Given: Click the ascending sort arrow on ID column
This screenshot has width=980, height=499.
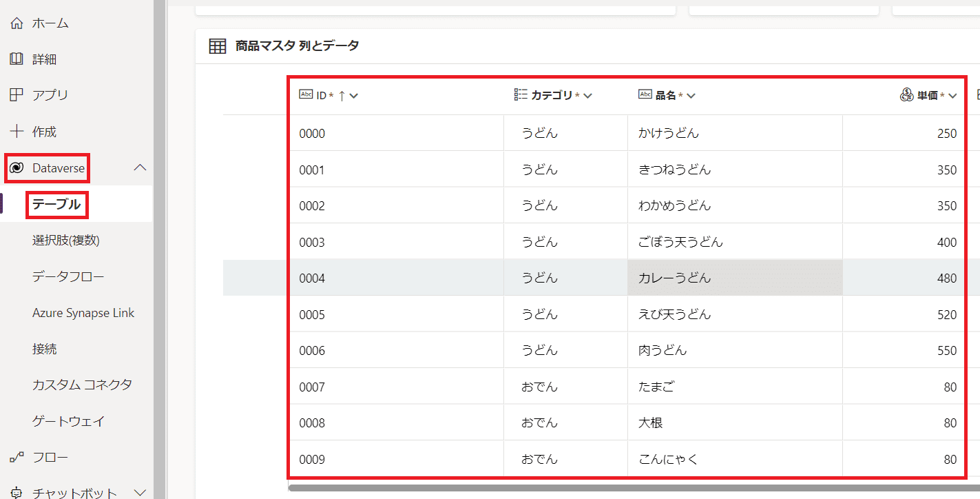Looking at the screenshot, I should [x=342, y=96].
